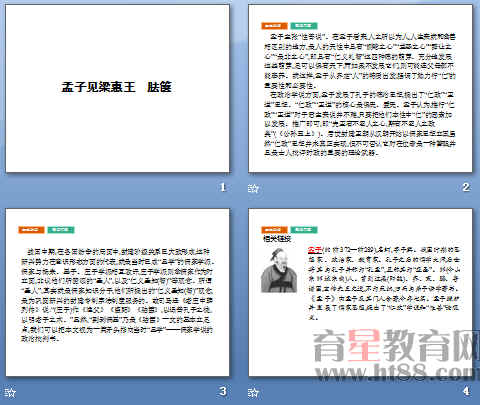The width and height of the screenshot is (480, 405).
Task: Click slide number 3 label
Action: 223,391
